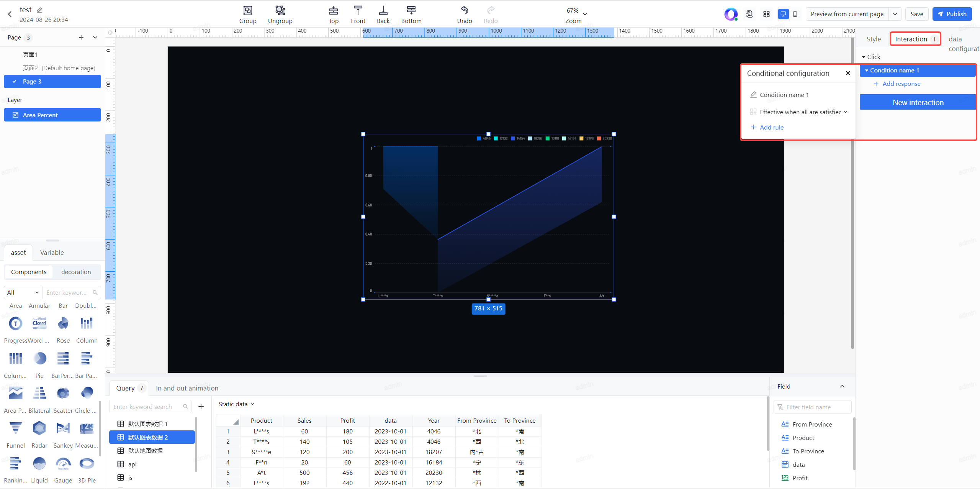This screenshot has height=489, width=980.
Task: Click the Undo icon
Action: pyautogui.click(x=464, y=10)
